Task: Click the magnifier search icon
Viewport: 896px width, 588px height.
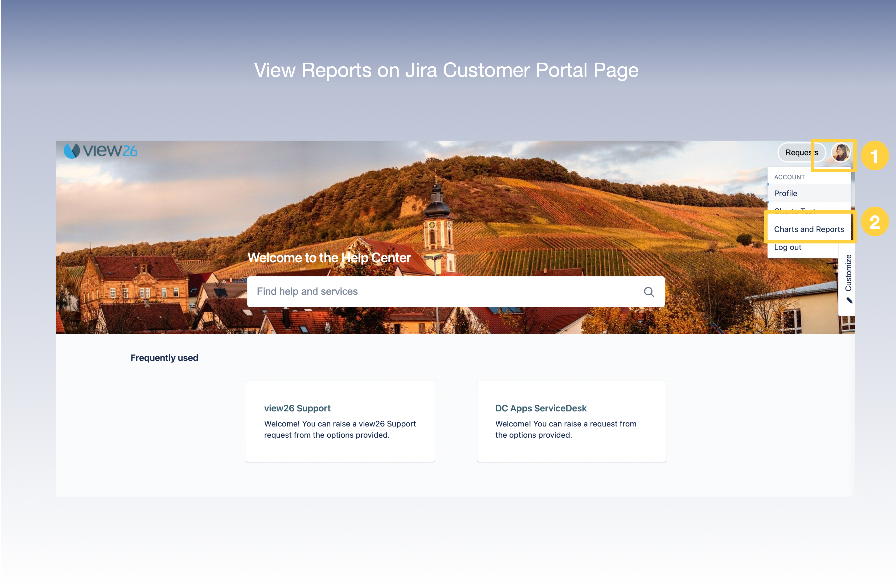Action: 648,292
